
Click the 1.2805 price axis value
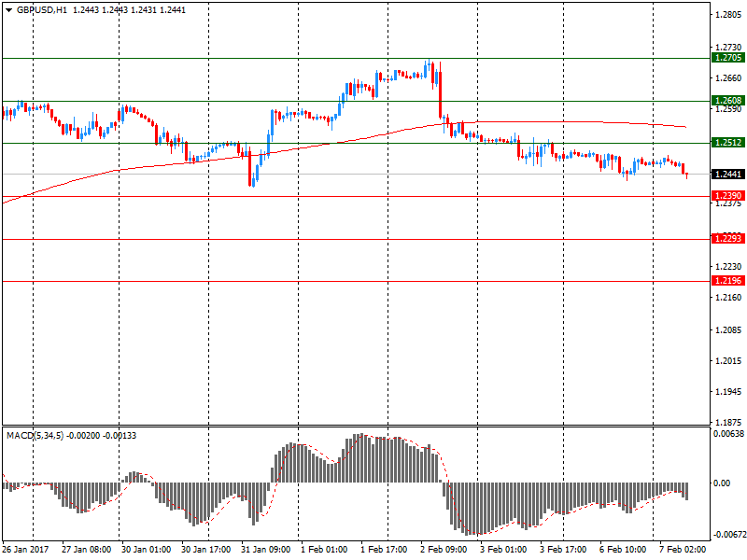point(728,15)
